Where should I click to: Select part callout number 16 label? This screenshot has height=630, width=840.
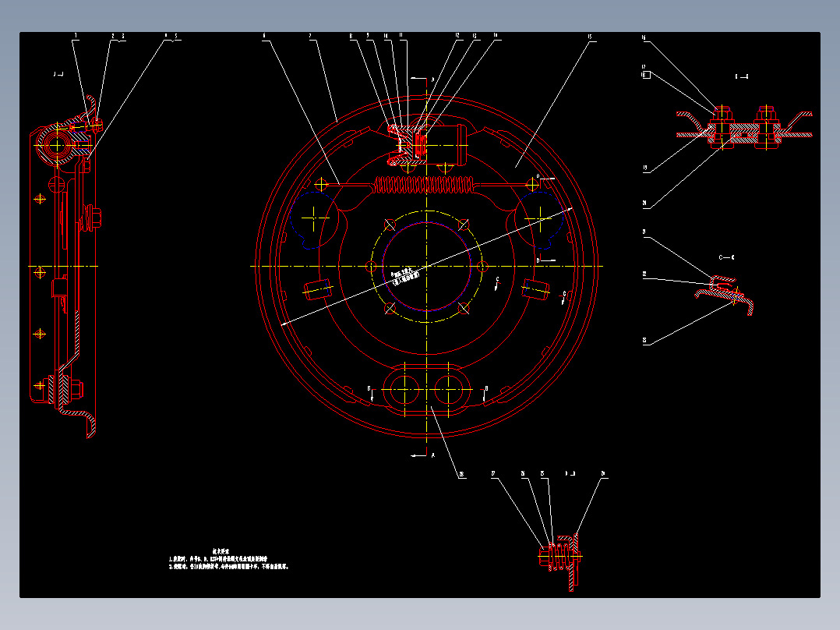pyautogui.click(x=644, y=37)
